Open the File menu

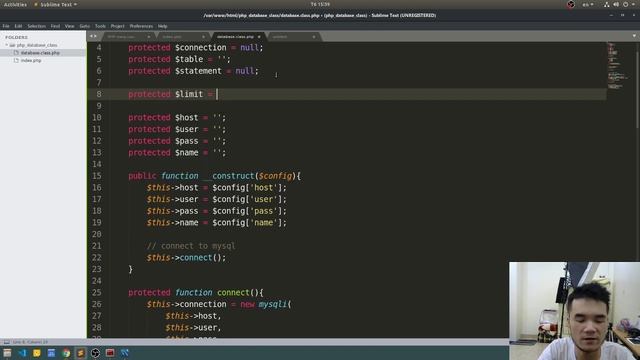(6, 26)
